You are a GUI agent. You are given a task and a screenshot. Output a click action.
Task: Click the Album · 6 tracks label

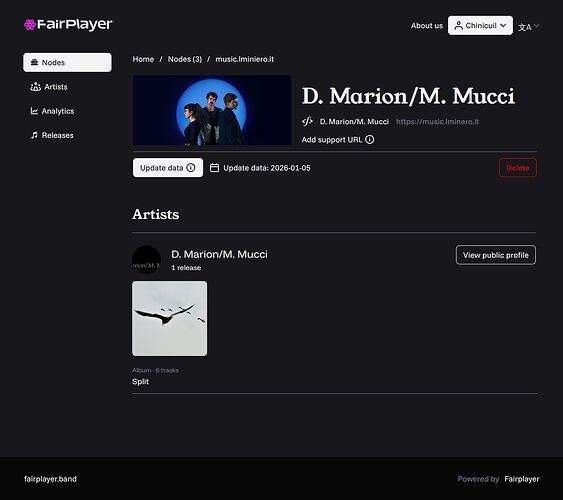point(155,370)
